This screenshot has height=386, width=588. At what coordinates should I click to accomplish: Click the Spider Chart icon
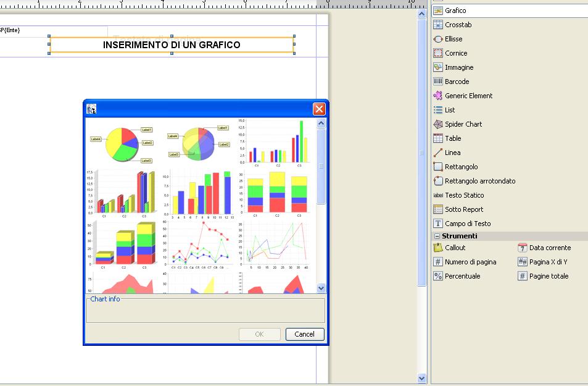point(438,124)
